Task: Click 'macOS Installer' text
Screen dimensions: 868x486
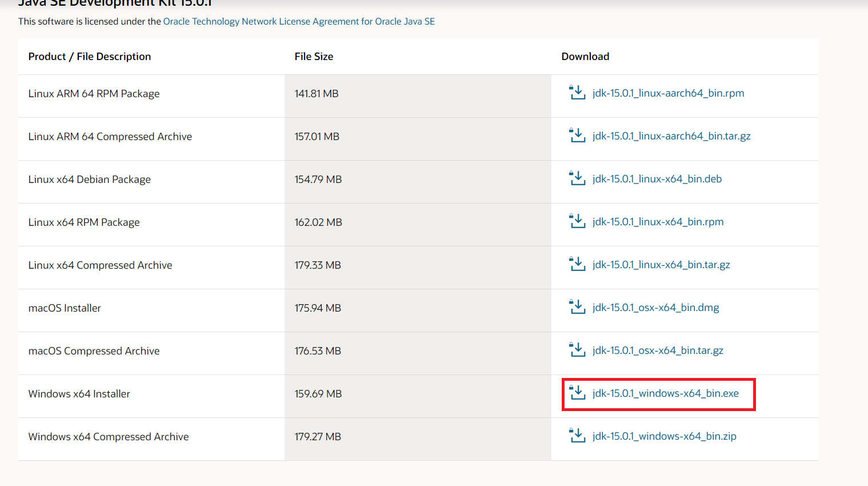Action: (x=65, y=308)
